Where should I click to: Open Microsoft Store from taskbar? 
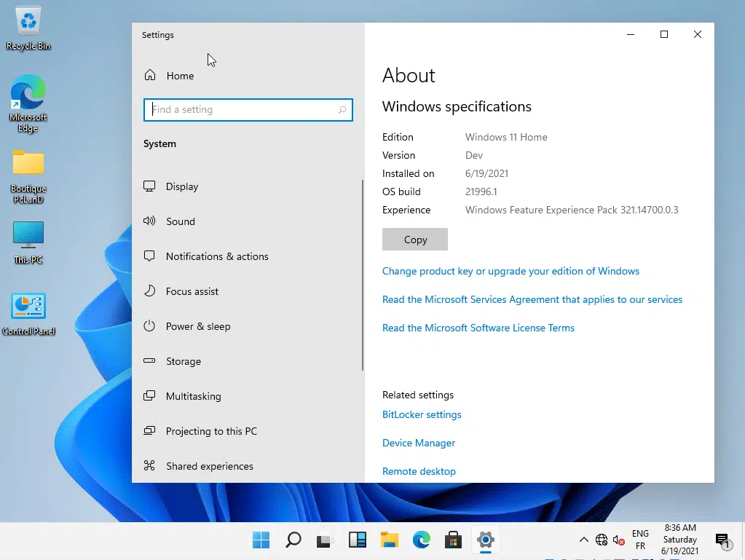click(453, 540)
